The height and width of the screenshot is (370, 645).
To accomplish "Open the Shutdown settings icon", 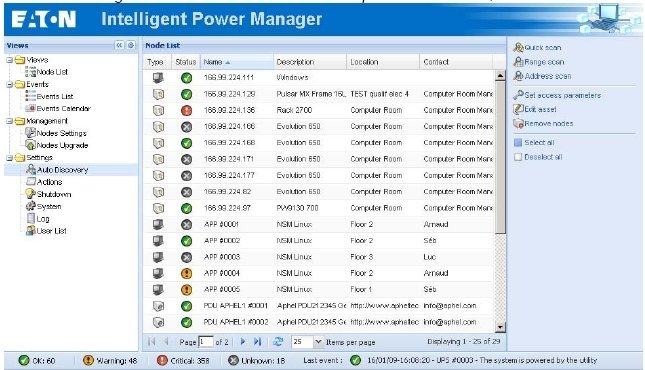I will (x=30, y=194).
